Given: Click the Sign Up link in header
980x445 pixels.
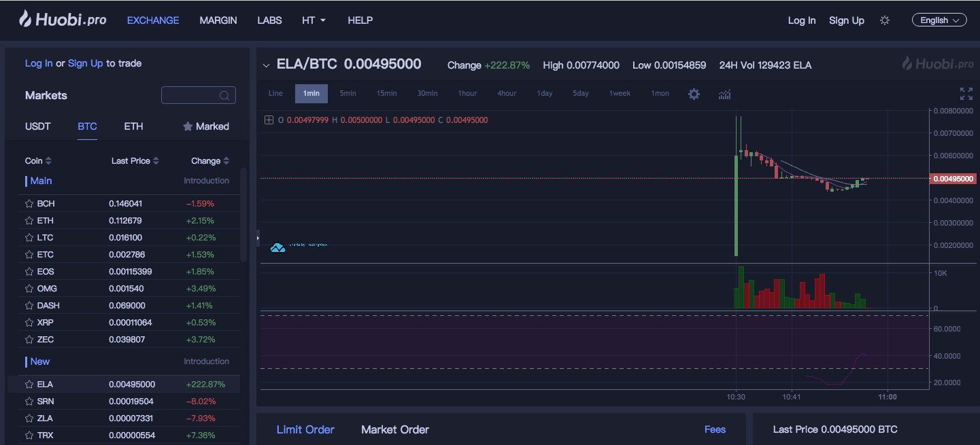Looking at the screenshot, I should 846,20.
